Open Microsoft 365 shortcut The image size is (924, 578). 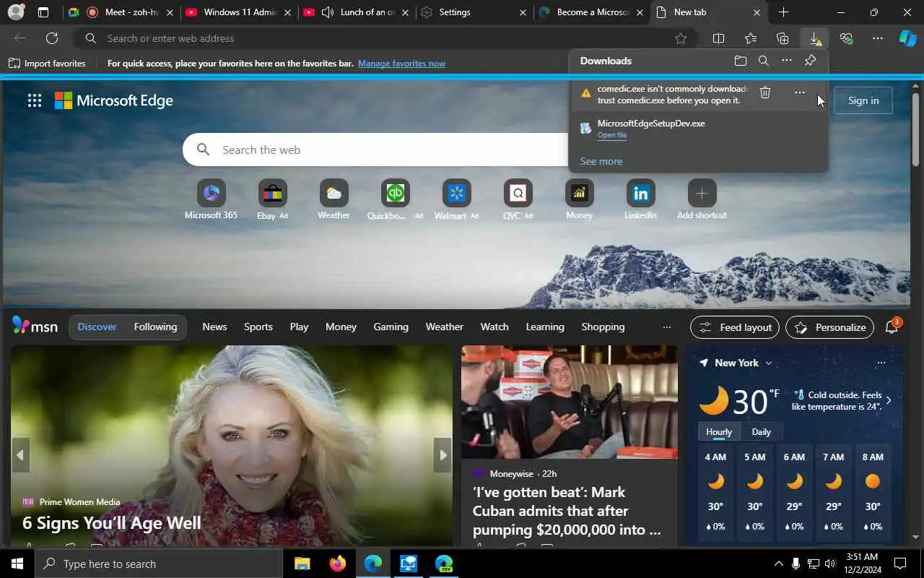click(211, 199)
